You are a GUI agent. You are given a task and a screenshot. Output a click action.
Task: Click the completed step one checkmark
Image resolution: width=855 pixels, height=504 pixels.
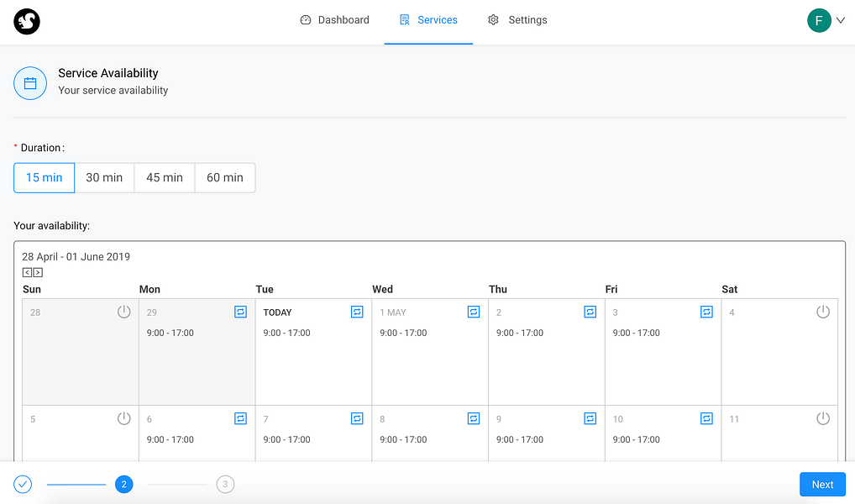(x=23, y=484)
